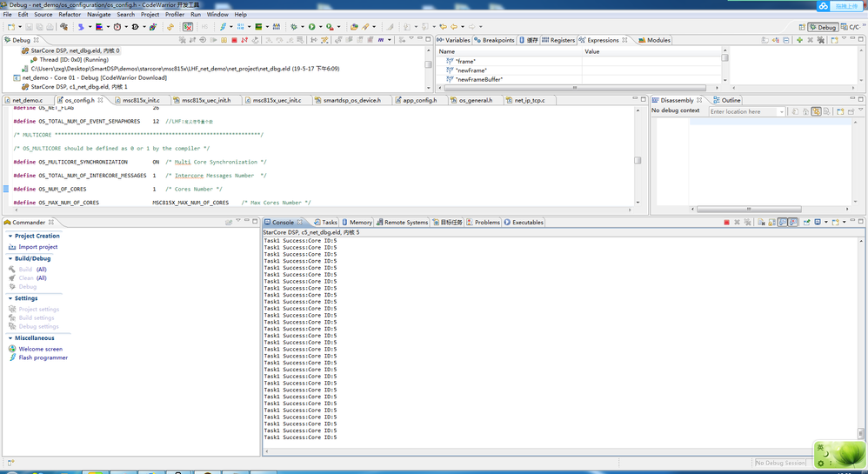The image size is (868, 474).
Task: Toggle Link with Active Debug Context in Disassembly
Action: pyautogui.click(x=817, y=112)
